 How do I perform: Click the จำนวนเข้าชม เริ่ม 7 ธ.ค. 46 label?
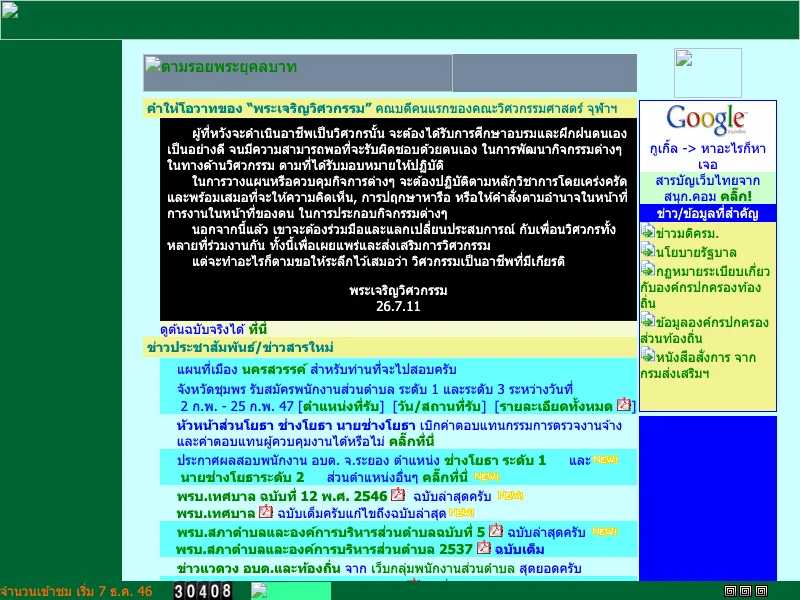[76, 591]
